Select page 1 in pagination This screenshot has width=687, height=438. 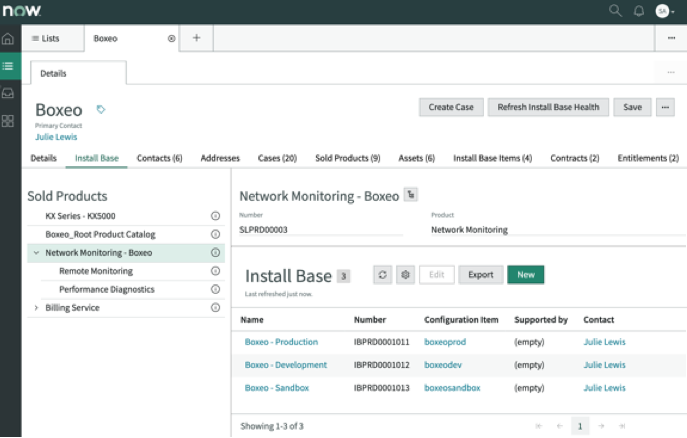pyautogui.click(x=580, y=426)
